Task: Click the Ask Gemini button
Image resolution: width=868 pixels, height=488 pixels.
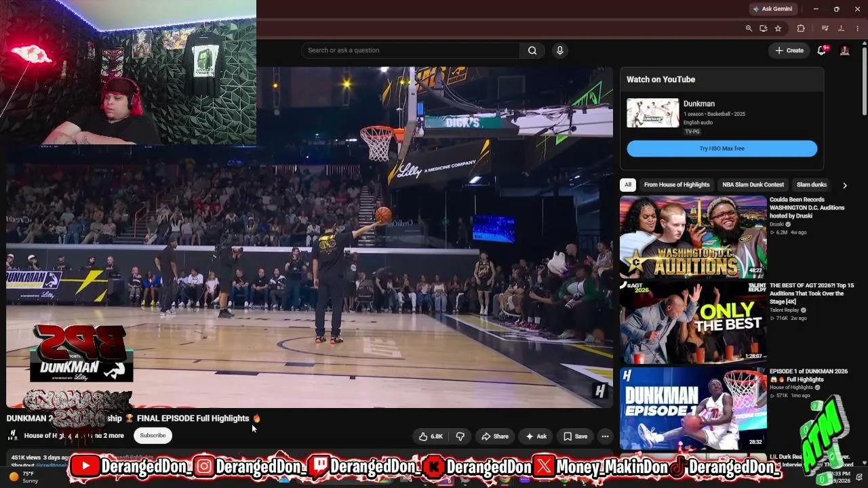Action: [x=772, y=9]
